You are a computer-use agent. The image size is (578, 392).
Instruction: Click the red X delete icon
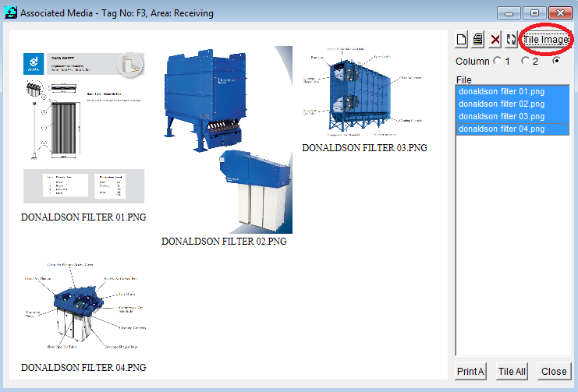(x=495, y=40)
